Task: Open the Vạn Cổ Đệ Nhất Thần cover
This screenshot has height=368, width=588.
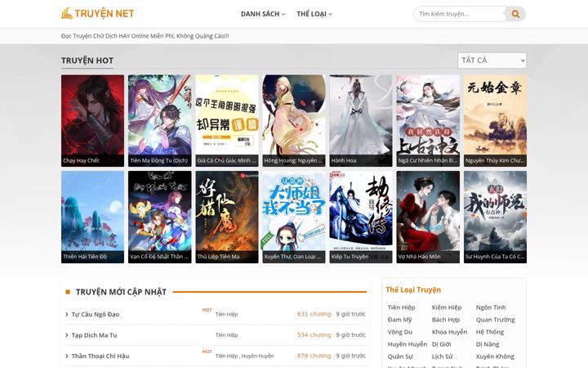Action: coord(160,217)
